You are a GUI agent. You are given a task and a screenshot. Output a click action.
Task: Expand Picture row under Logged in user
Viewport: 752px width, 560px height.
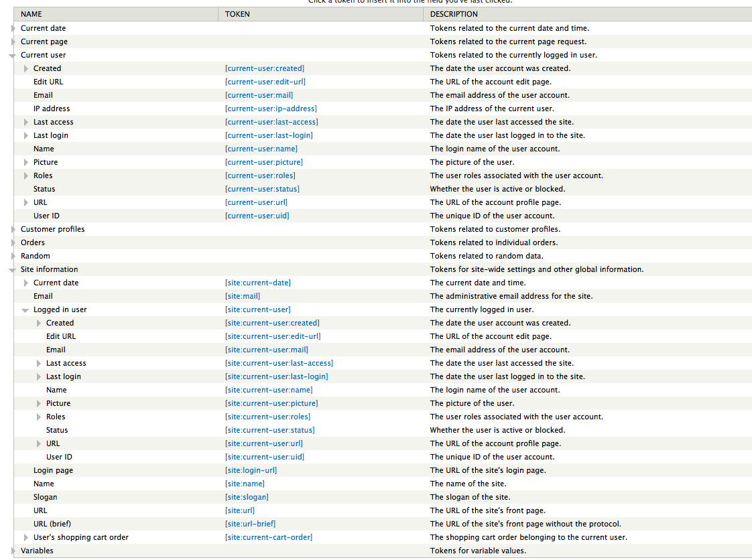click(x=39, y=404)
